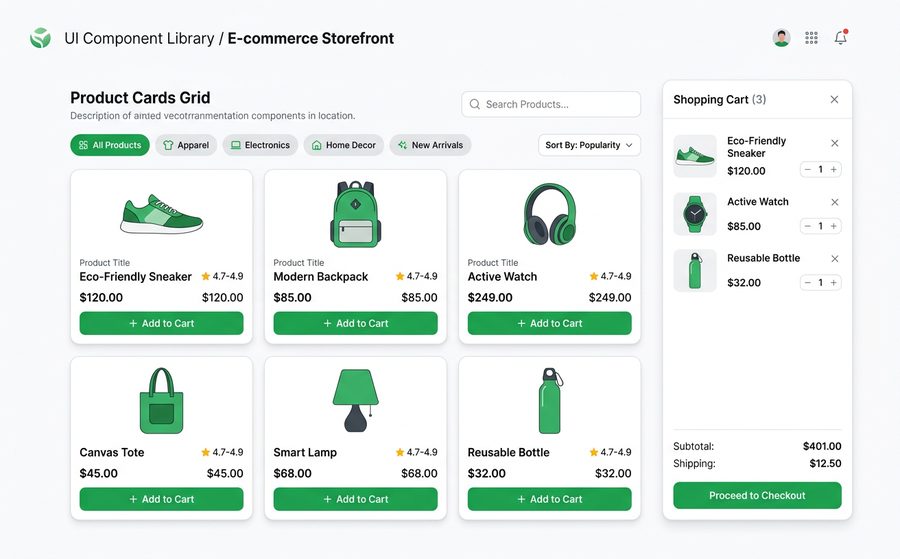
Task: Click the green leaf logo icon
Action: (40, 38)
